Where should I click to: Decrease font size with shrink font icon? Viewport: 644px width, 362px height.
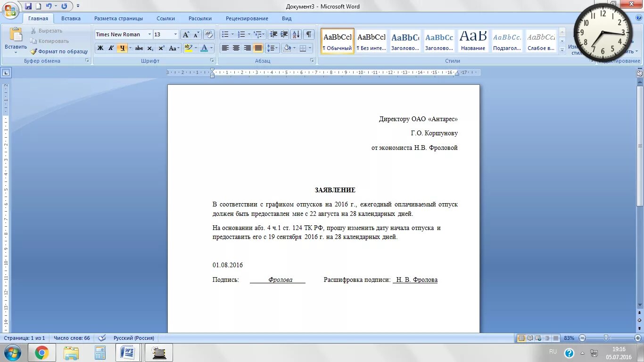196,34
